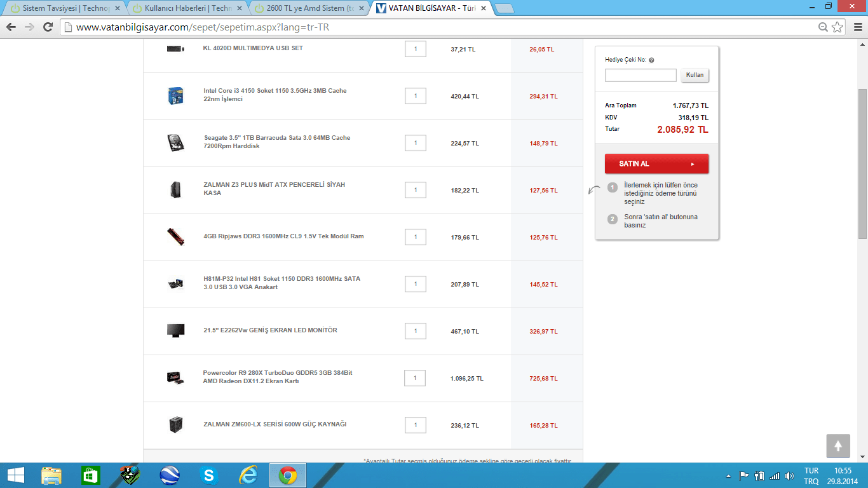This screenshot has height=488, width=868.
Task: Click the address bar URL field
Action: click(438, 27)
